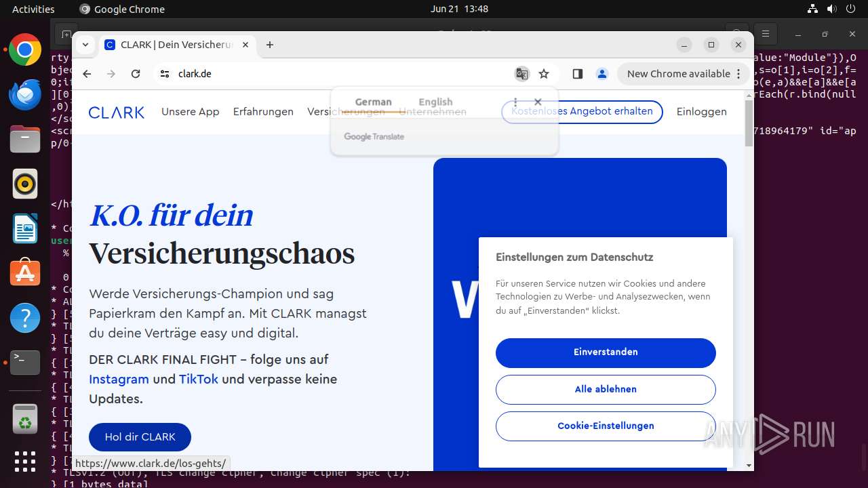The width and height of the screenshot is (868, 488).
Task: Expand Chrome tab search dropdown
Action: coord(85,45)
